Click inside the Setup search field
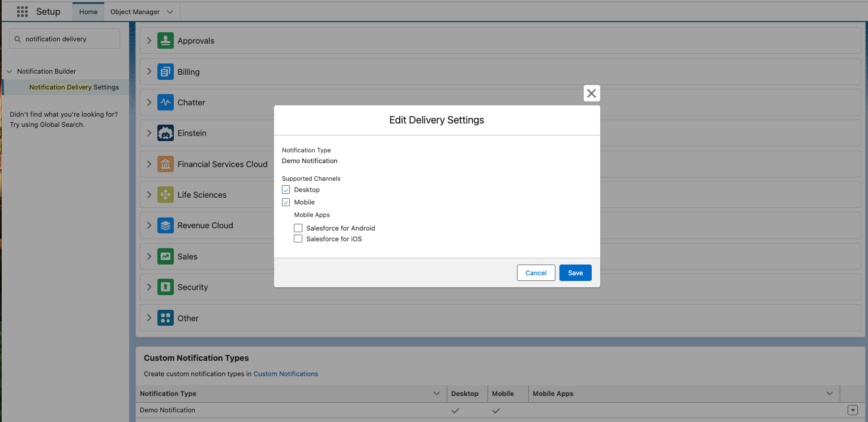This screenshot has width=868, height=422. pyautogui.click(x=64, y=39)
